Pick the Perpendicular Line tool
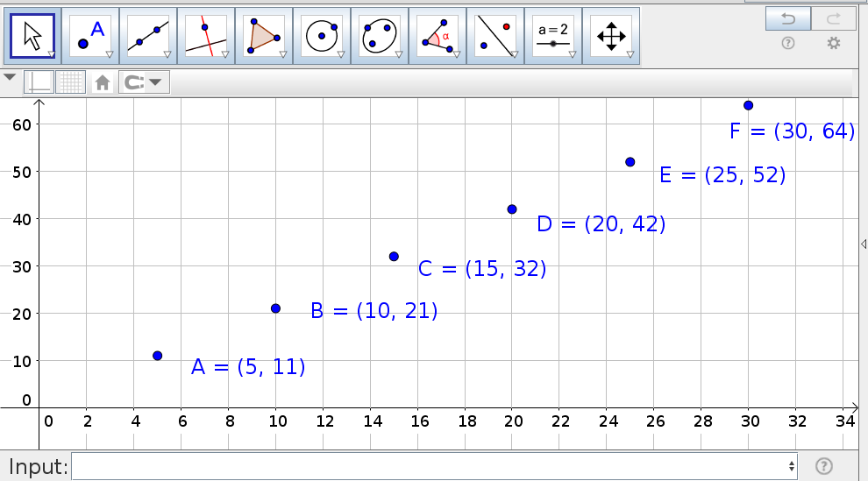The width and height of the screenshot is (868, 481). (205, 36)
